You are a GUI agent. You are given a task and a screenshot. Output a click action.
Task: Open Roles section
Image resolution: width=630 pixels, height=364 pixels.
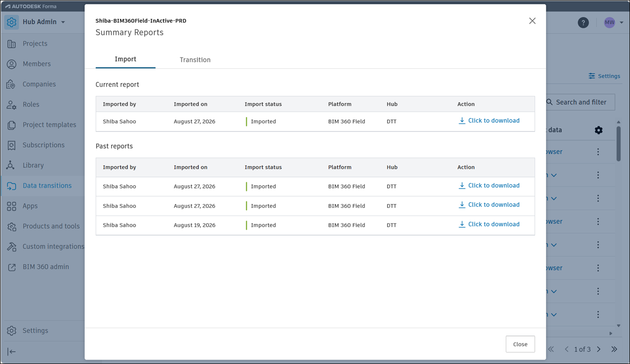click(31, 104)
